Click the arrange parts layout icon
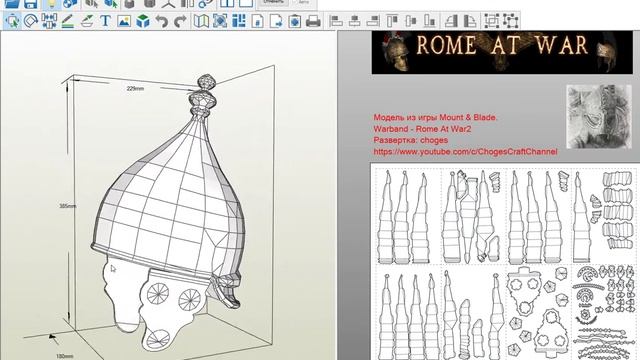 [x=239, y=21]
